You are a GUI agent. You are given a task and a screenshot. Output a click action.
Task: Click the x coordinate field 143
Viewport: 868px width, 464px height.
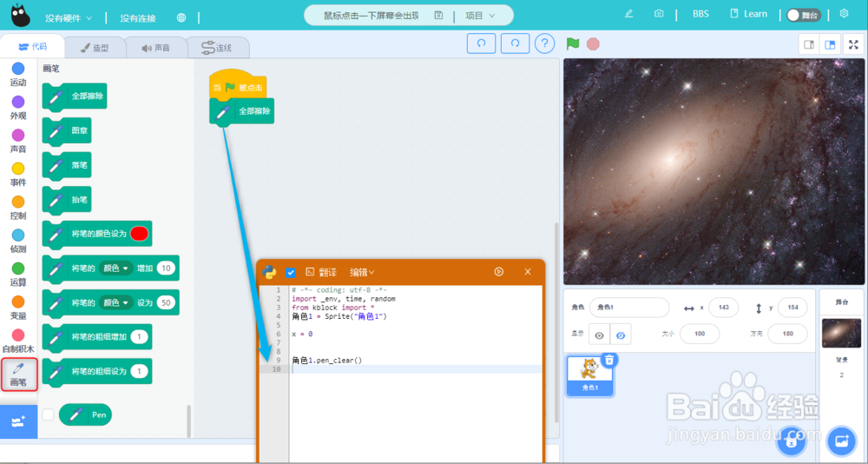[724, 307]
